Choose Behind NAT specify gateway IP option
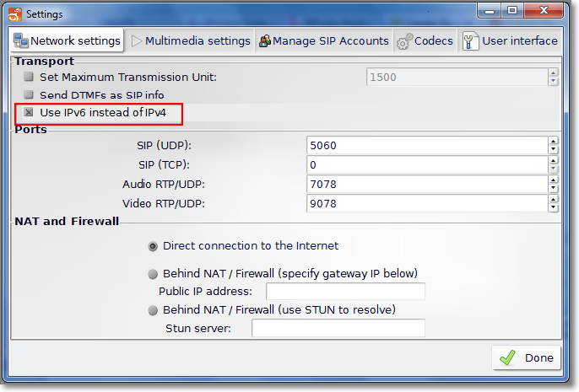579x392 pixels. pos(153,274)
